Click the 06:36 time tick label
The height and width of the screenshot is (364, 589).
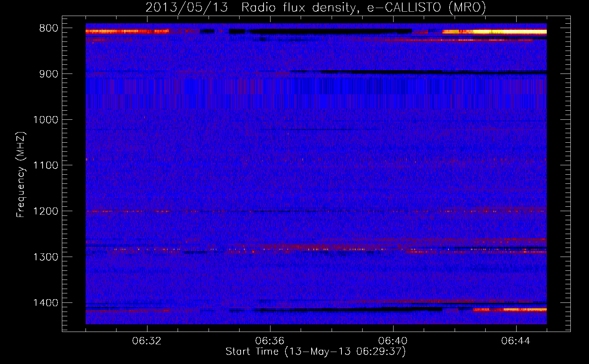pyautogui.click(x=270, y=341)
